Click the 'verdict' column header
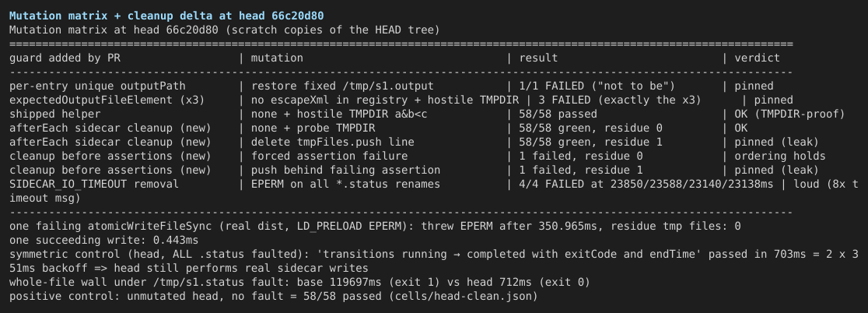868x313 pixels. (758, 58)
